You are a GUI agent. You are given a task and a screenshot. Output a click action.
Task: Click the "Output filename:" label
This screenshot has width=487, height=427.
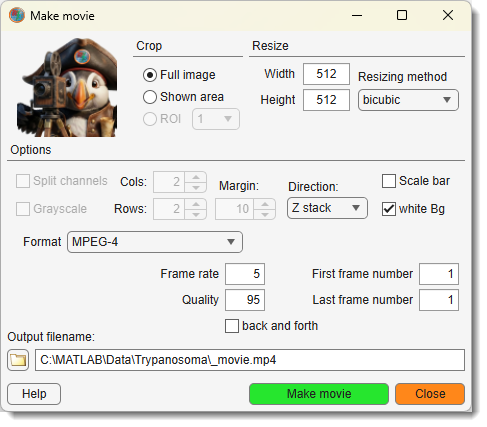(51, 337)
